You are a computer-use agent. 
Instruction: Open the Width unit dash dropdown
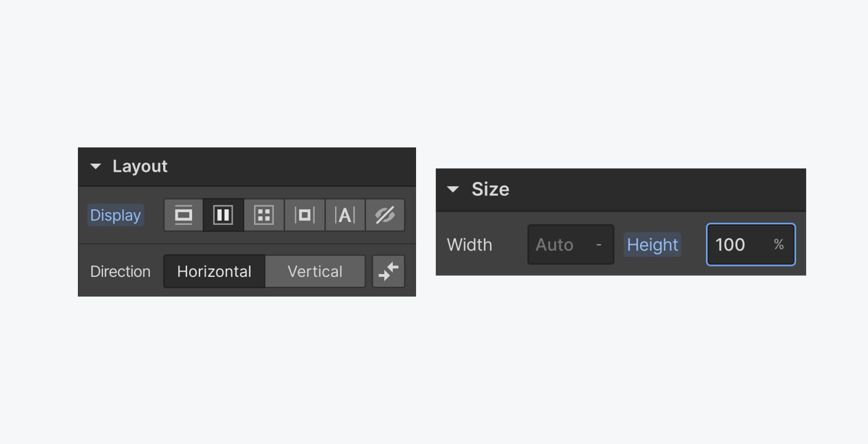pyautogui.click(x=599, y=245)
